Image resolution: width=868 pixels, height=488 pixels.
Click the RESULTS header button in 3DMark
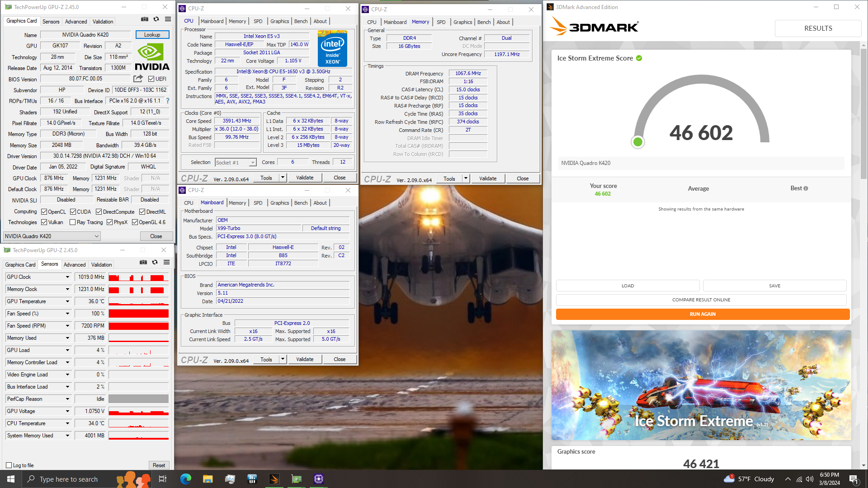[x=818, y=28]
